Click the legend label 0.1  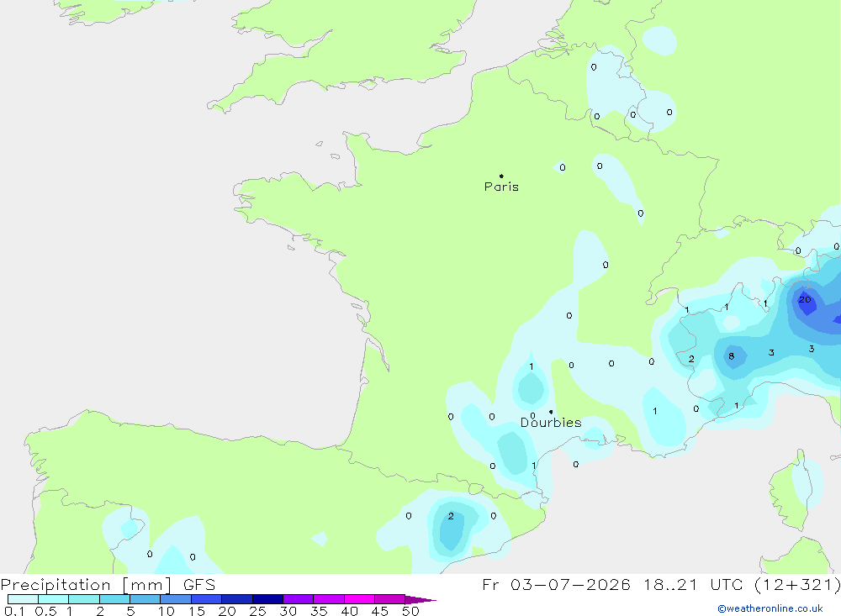(14, 611)
